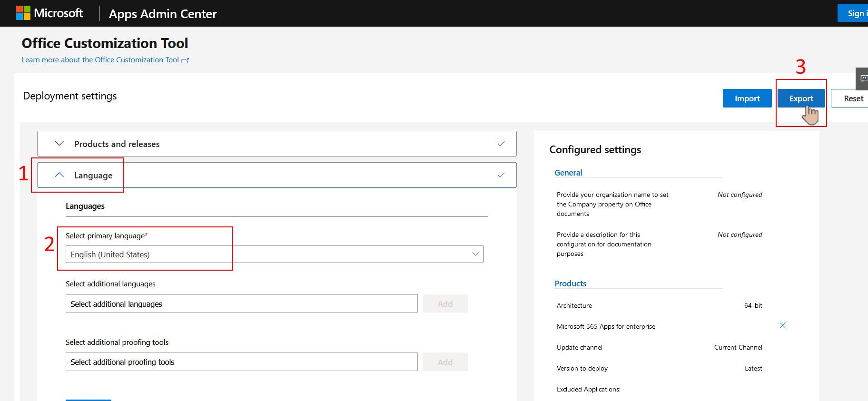Click the Apps Admin Center title
This screenshot has height=401, width=868.
click(163, 14)
